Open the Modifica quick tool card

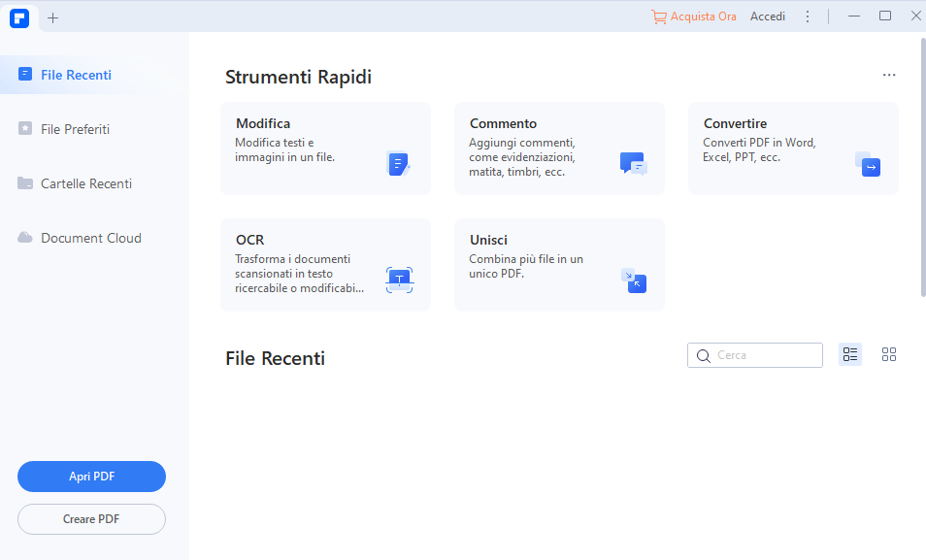coord(325,148)
